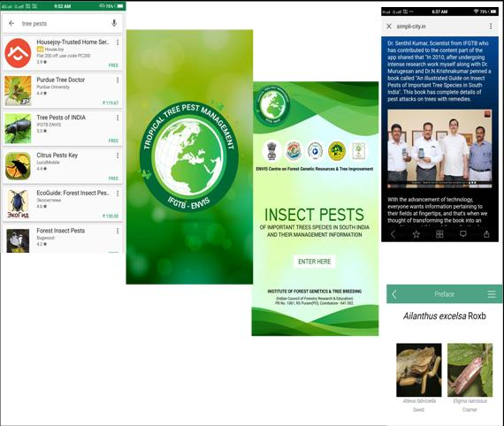
Task: Tap the ₹119.67 price of Purdue Tree Doctor
Action: pyautogui.click(x=111, y=103)
